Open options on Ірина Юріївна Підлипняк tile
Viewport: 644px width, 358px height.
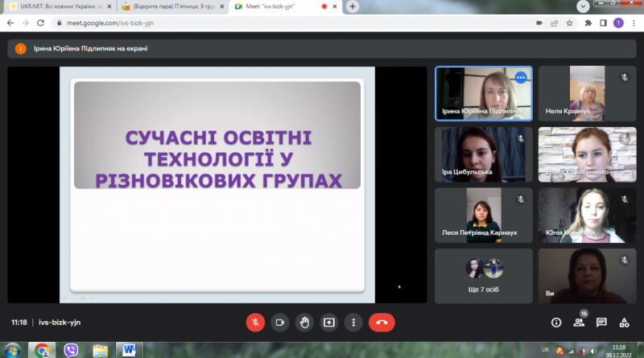[x=521, y=77]
